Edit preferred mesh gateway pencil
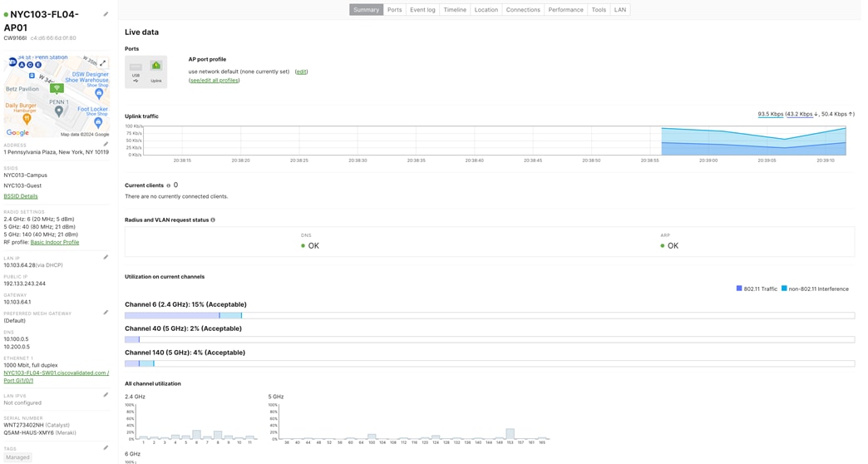868x464 pixels. pyautogui.click(x=106, y=313)
